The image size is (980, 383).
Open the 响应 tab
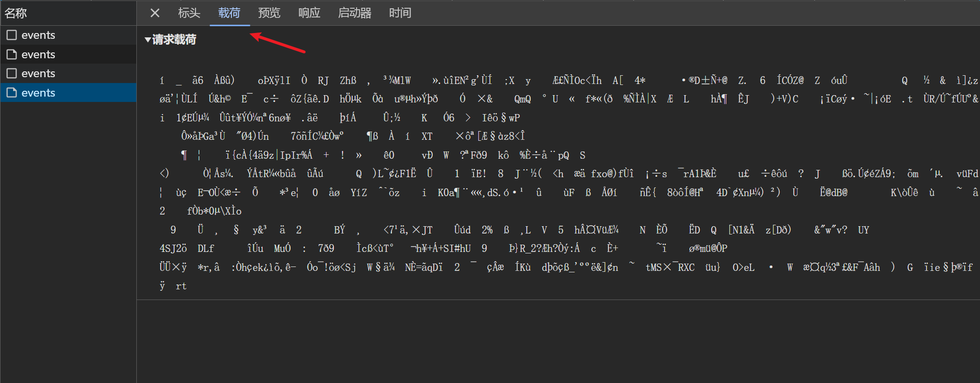pos(310,13)
